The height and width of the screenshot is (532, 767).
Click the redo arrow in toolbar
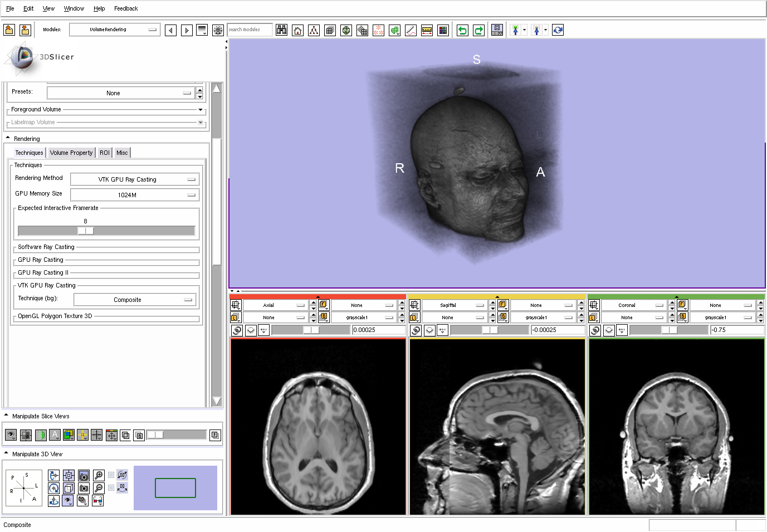(478, 30)
